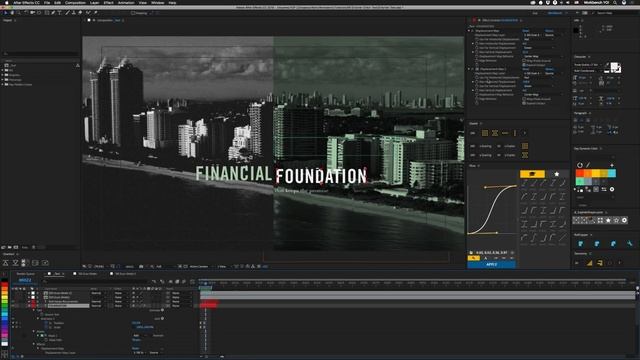
Task: Click the FOUNDATION text in composition viewer
Action: 321,176
